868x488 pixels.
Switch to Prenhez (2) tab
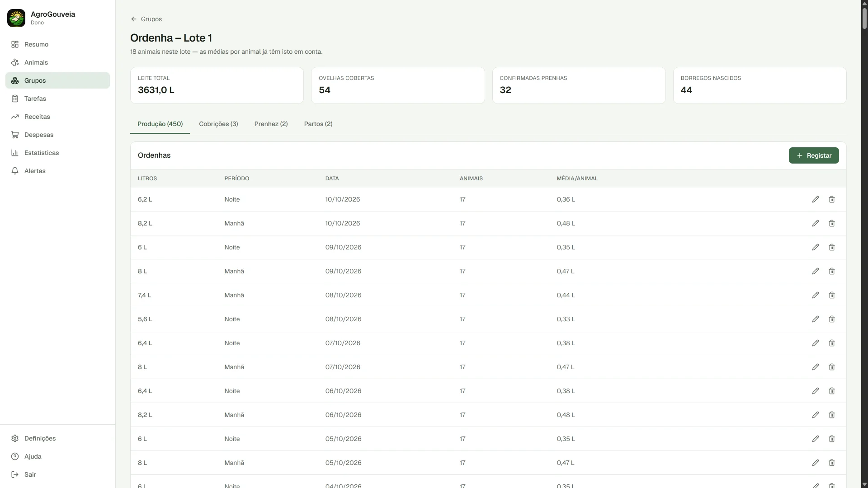[271, 124]
